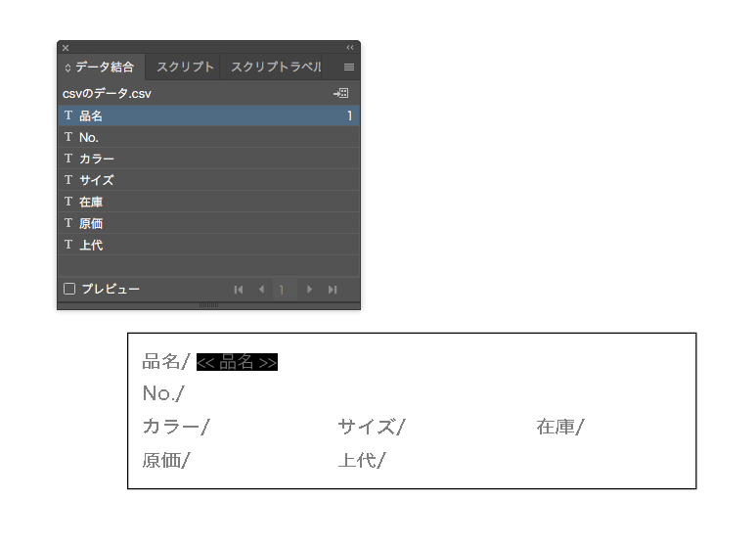Image resolution: width=756 pixels, height=545 pixels.
Task: Click the T text icon beside 在庫
Action: tap(68, 202)
